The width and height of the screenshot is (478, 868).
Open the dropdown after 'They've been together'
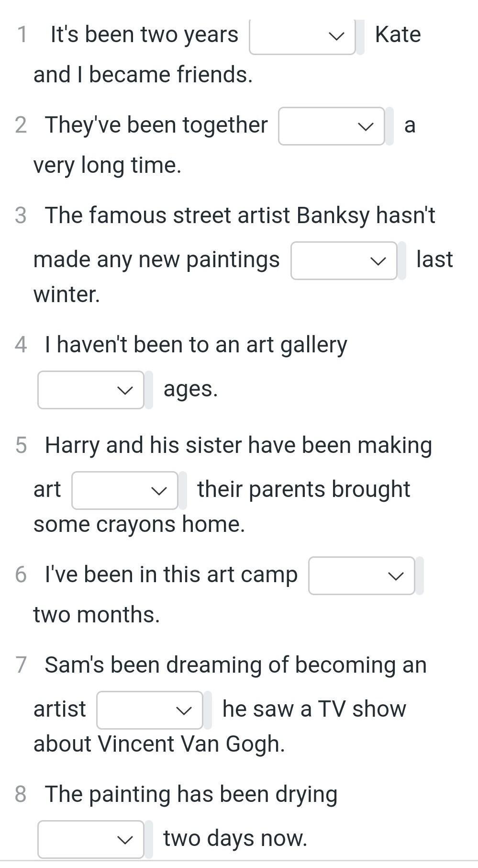pyautogui.click(x=331, y=126)
